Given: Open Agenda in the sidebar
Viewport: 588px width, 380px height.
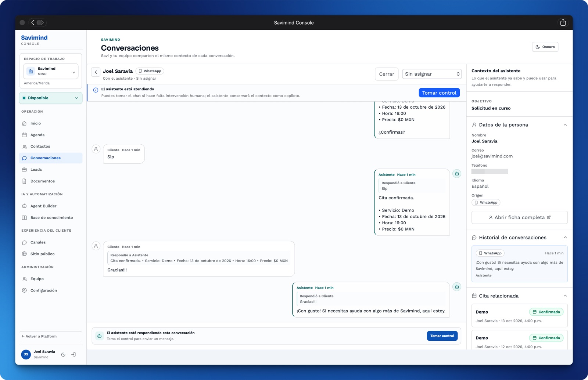Looking at the screenshot, I should (50, 135).
